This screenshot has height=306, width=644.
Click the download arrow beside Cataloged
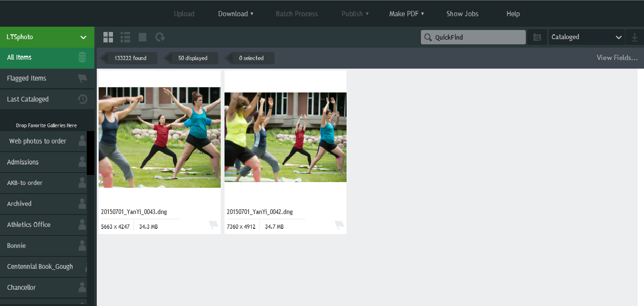[634, 37]
